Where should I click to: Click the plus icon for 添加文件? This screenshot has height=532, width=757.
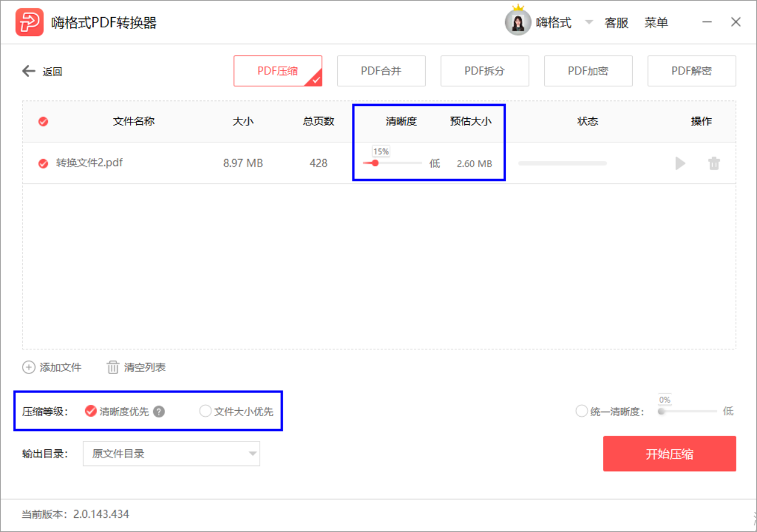(28, 367)
